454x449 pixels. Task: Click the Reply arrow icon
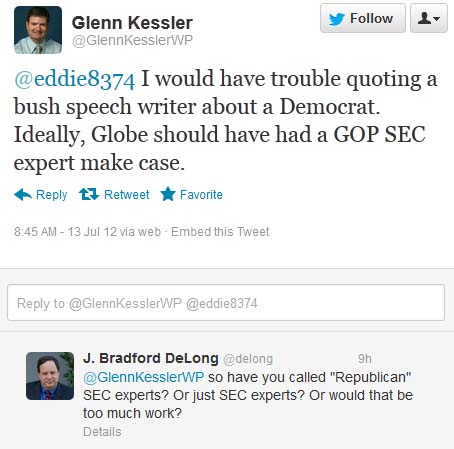coord(23,194)
